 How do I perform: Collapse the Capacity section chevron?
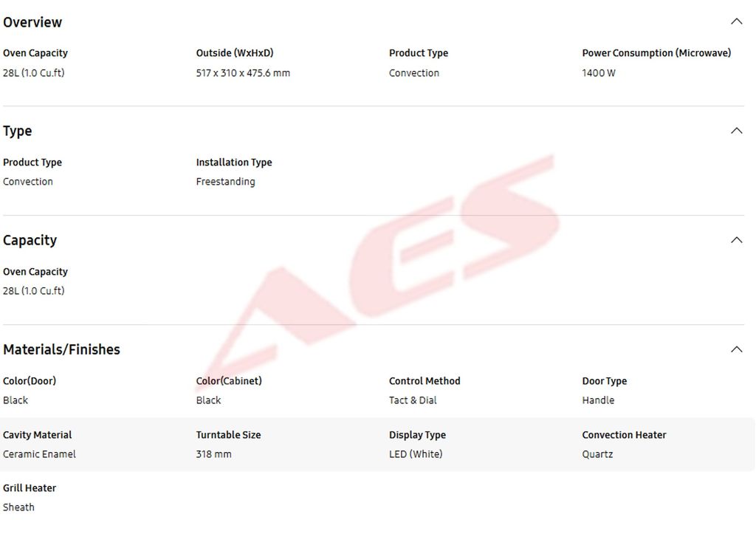tap(736, 240)
